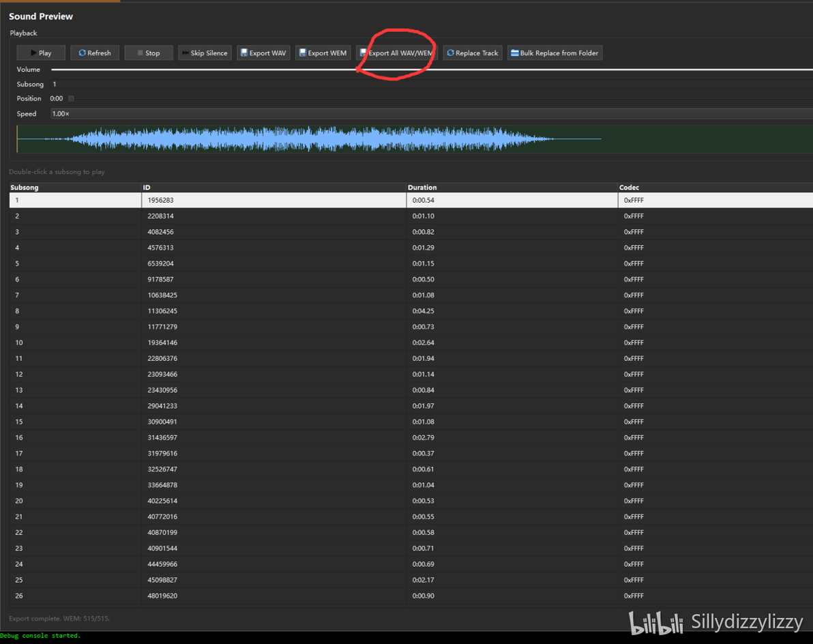Select row with ID 22806376
The width and height of the screenshot is (813, 644).
coord(411,358)
